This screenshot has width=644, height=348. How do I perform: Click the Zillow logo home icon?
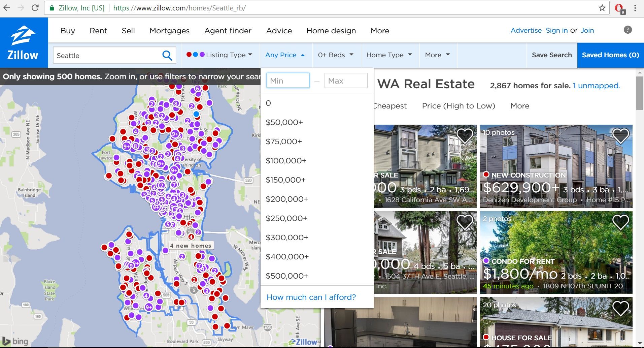23,42
